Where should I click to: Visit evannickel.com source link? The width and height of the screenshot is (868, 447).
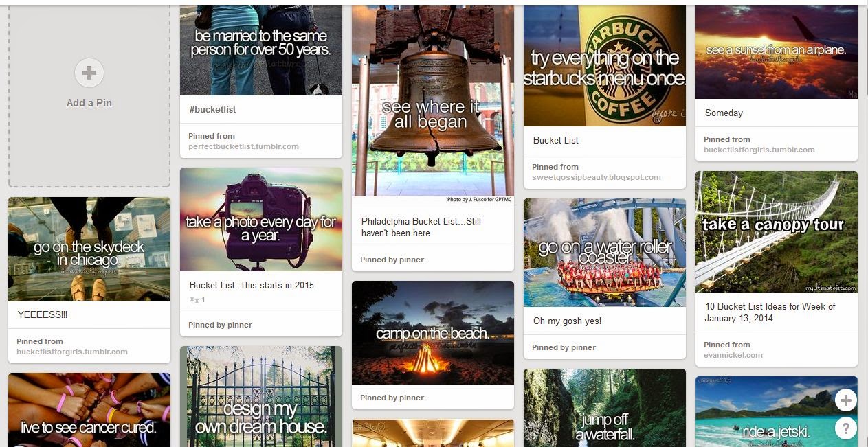[x=733, y=355]
